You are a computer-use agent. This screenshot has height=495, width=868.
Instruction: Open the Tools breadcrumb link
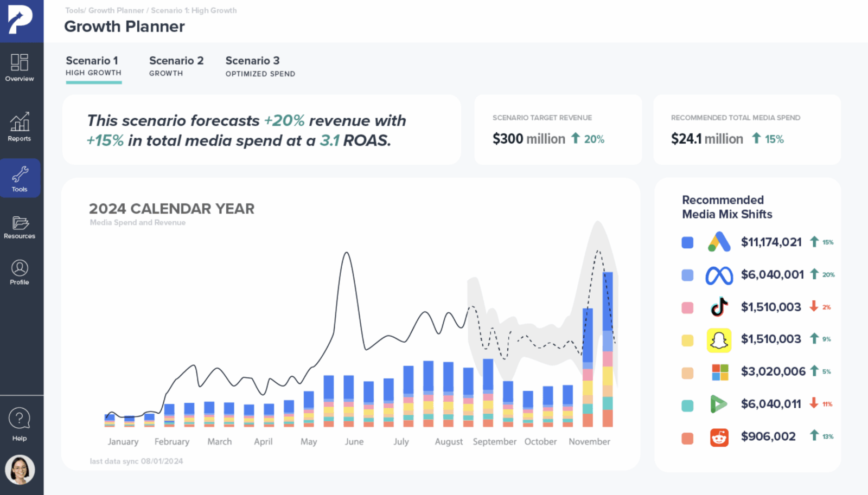coord(73,10)
